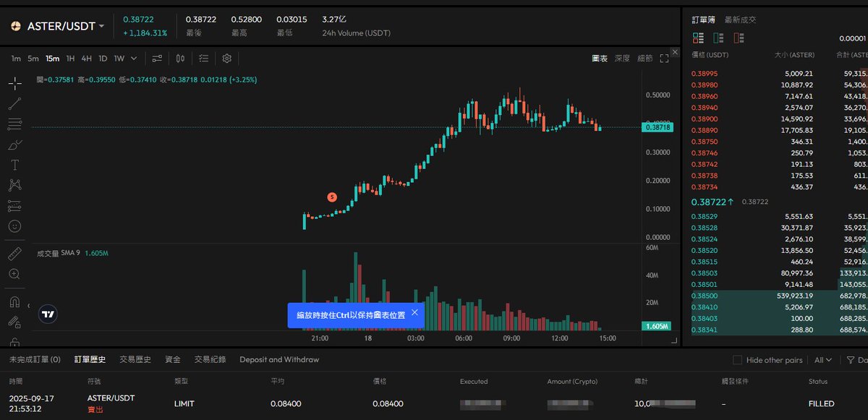The image size is (868, 420).
Task: Select the 1H timeframe
Action: [x=70, y=59]
